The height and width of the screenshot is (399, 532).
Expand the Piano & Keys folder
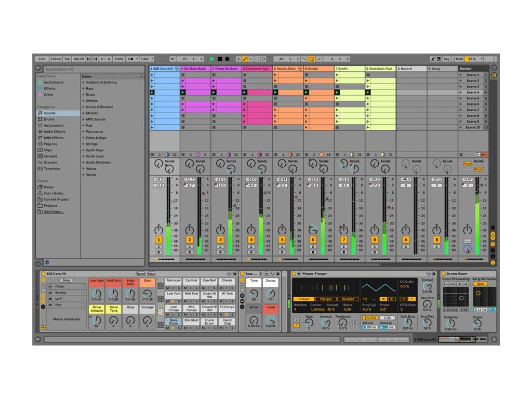tap(83, 138)
